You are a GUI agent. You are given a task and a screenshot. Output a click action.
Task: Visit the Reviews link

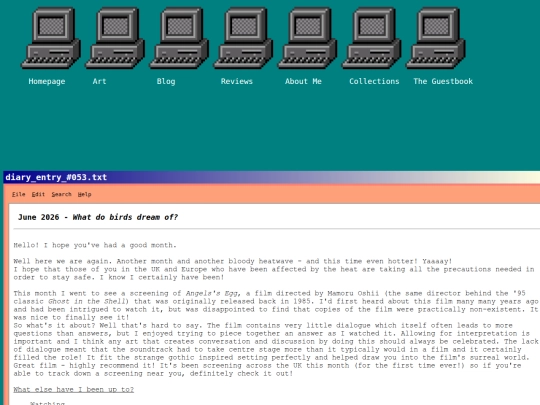click(237, 81)
